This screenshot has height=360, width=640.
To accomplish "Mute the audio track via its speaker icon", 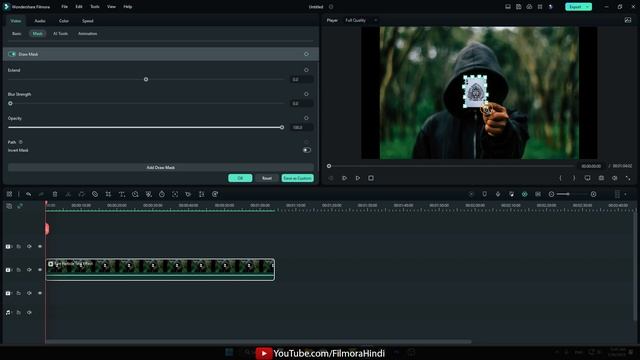I will point(29,312).
